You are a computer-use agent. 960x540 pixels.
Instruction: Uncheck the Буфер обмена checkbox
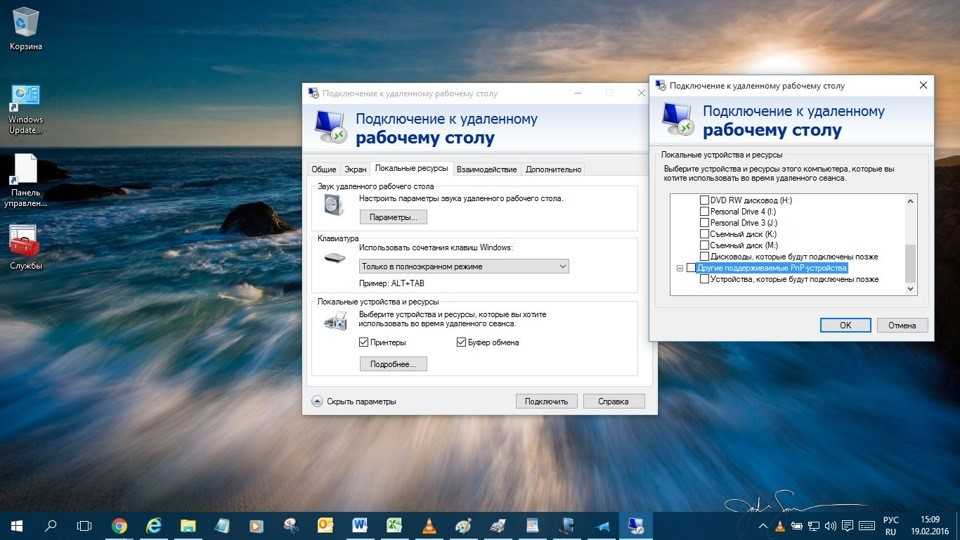(461, 342)
